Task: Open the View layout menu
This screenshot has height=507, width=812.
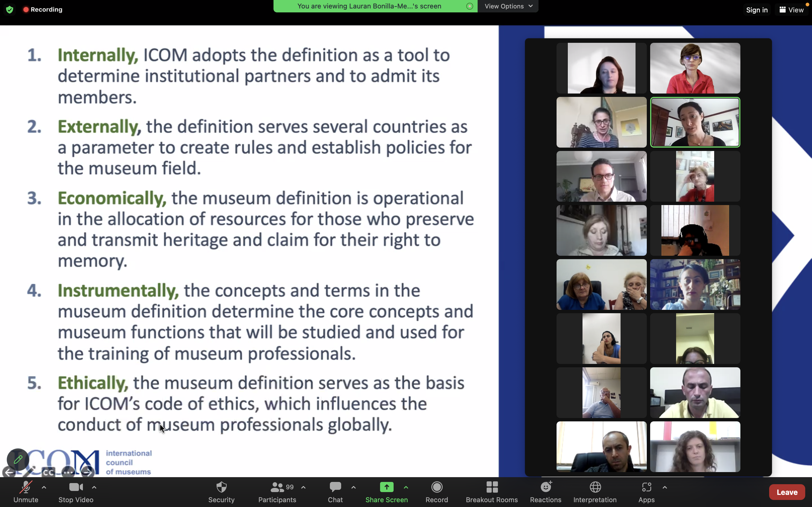Action: click(x=791, y=10)
